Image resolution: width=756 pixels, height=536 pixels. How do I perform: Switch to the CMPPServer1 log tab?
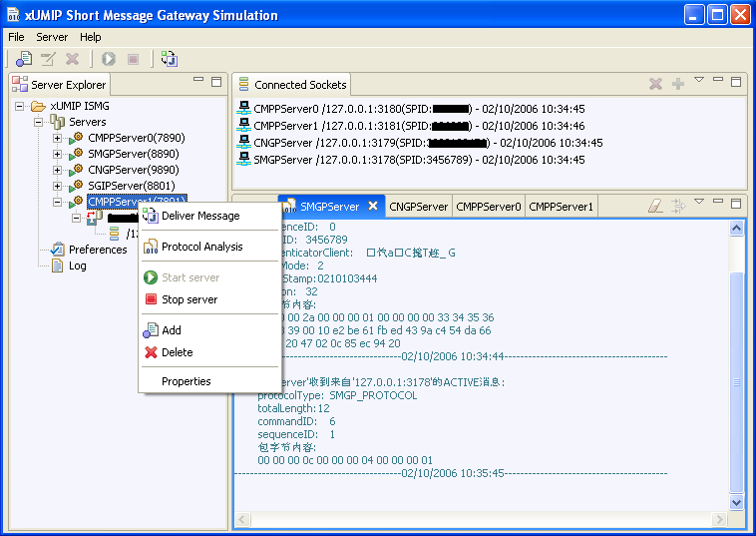[561, 207]
